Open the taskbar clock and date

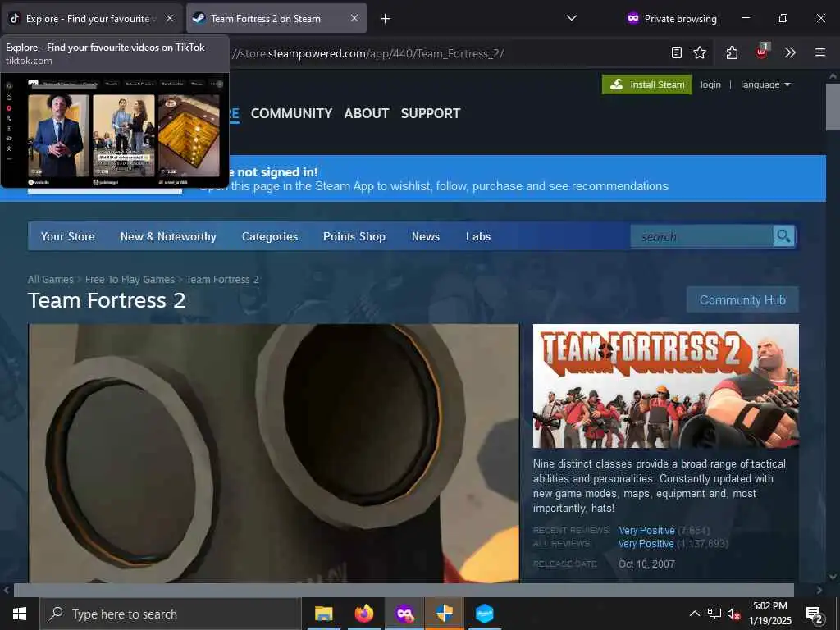769,614
